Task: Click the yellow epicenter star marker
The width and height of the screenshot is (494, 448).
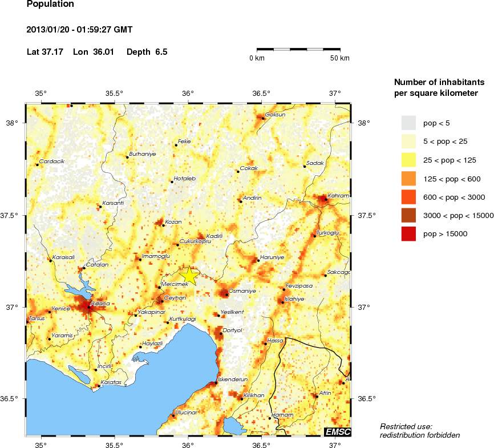Action: pyautogui.click(x=188, y=276)
